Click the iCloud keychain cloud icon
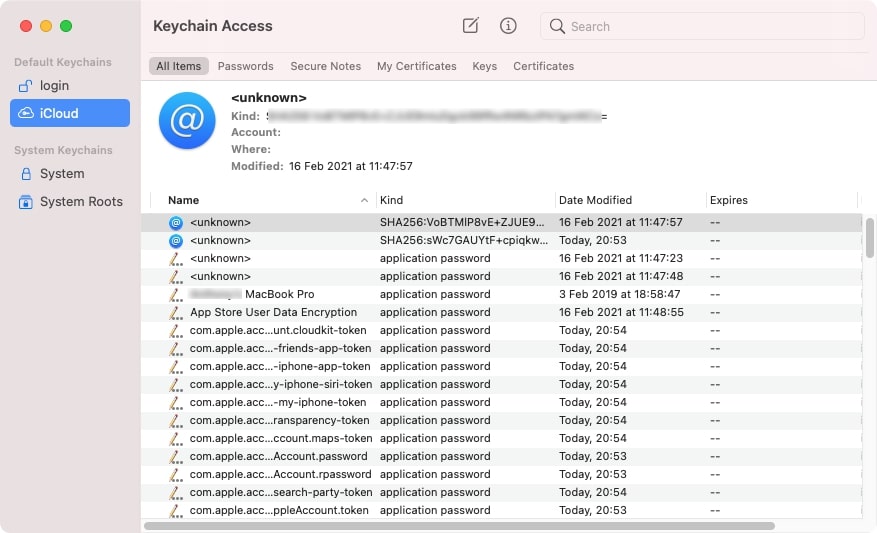 click(26, 113)
